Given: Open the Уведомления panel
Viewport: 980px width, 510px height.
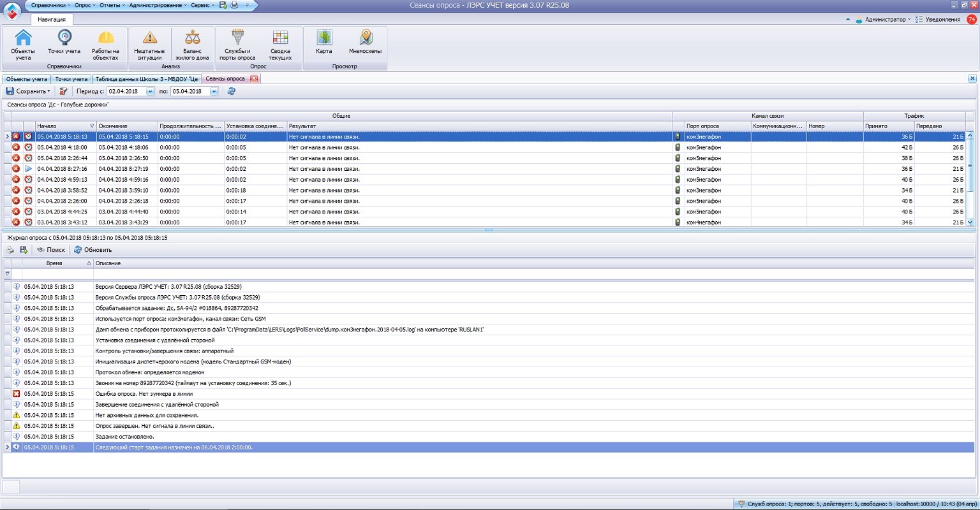Looking at the screenshot, I should (938, 19).
